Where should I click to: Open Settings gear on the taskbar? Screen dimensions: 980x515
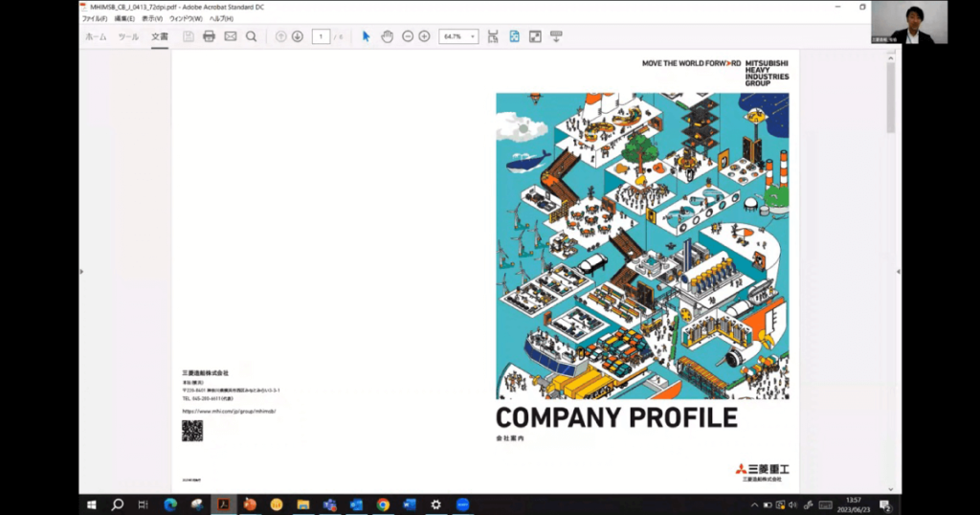[436, 504]
